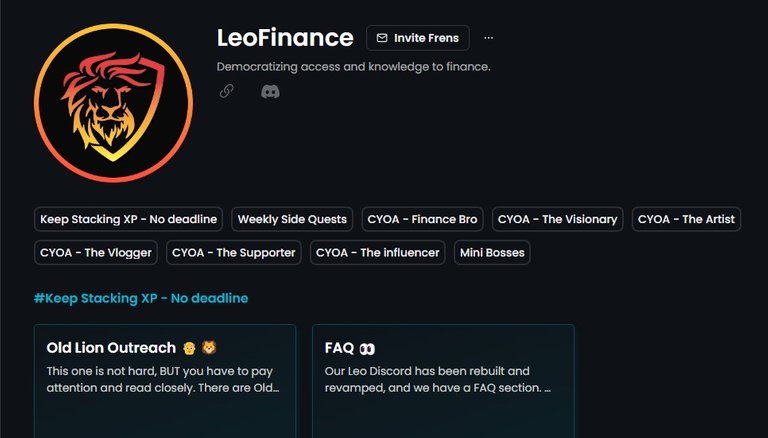This screenshot has width=768, height=438.
Task: Click the Invite Frens button
Action: 418,38
